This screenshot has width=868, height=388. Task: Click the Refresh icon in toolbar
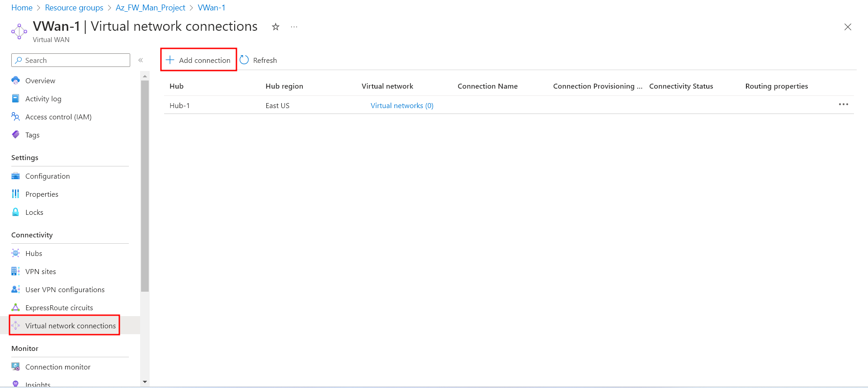(x=244, y=60)
